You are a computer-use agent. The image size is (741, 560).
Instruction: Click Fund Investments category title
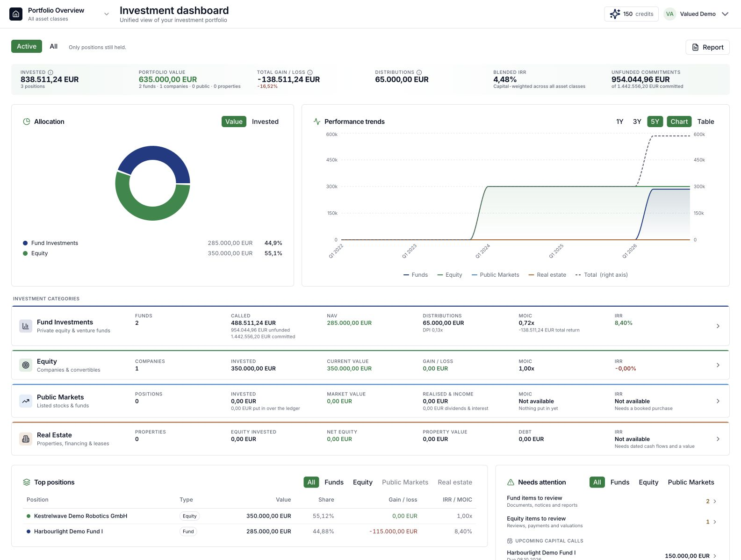point(65,322)
